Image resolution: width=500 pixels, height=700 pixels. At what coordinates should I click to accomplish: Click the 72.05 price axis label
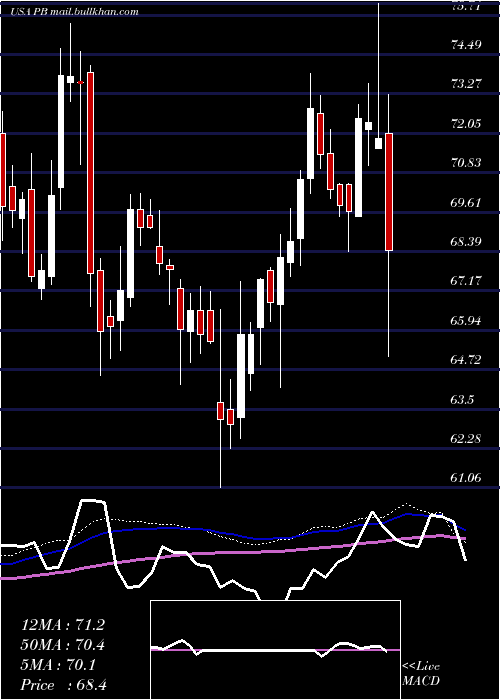click(466, 123)
